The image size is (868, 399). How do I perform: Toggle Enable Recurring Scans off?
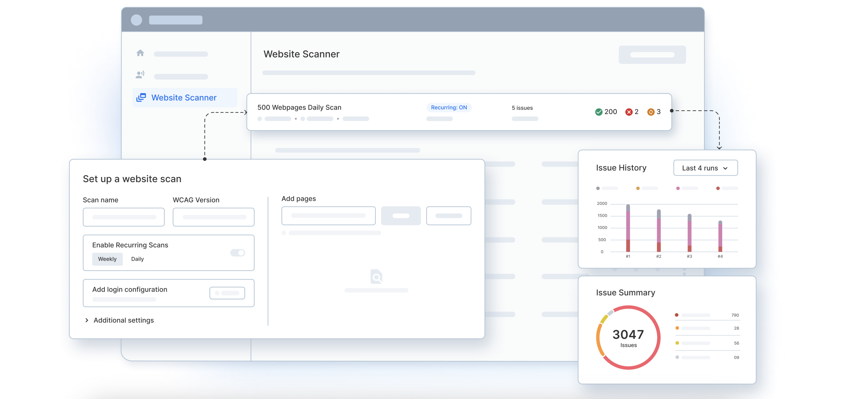click(238, 253)
